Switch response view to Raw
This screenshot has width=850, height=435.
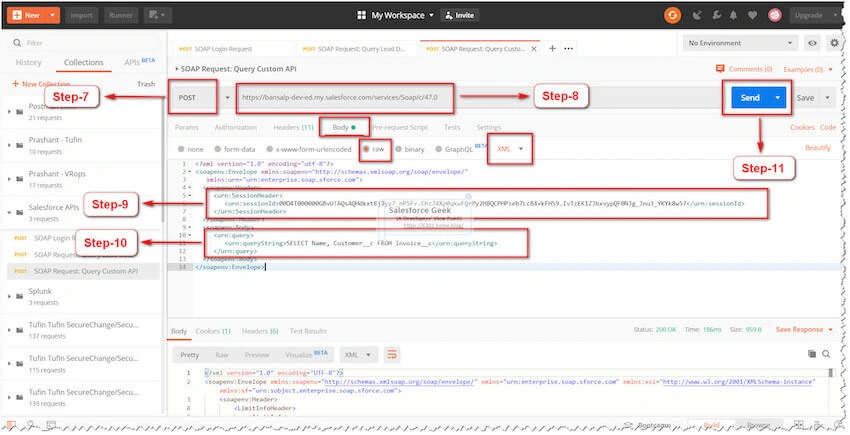[222, 355]
